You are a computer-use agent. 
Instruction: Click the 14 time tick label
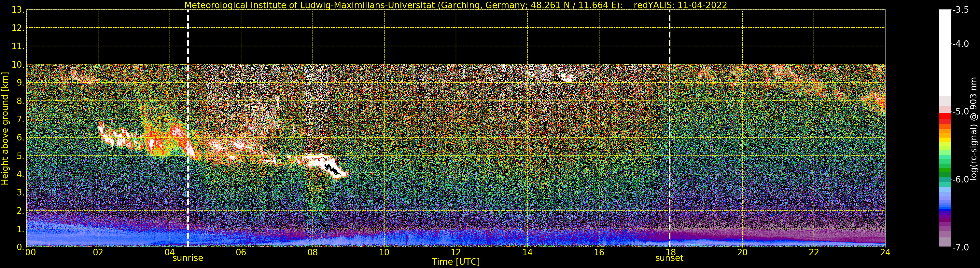click(527, 252)
